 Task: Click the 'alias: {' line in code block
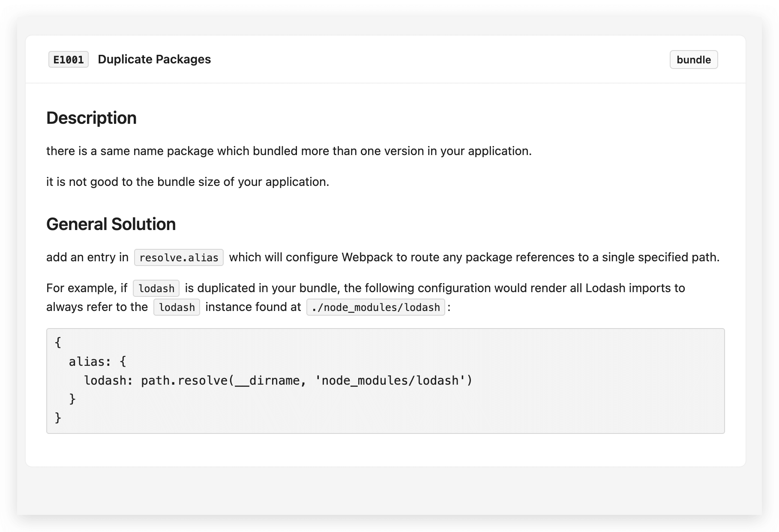coord(98,362)
